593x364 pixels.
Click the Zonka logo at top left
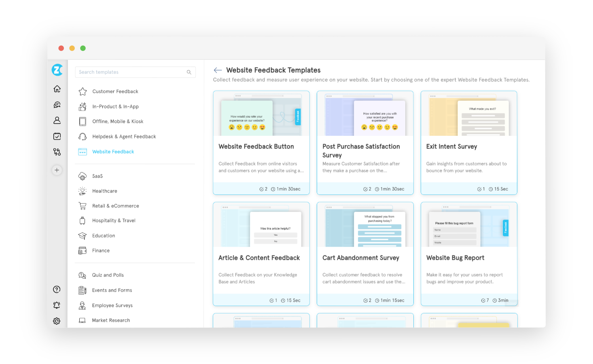[x=57, y=70]
